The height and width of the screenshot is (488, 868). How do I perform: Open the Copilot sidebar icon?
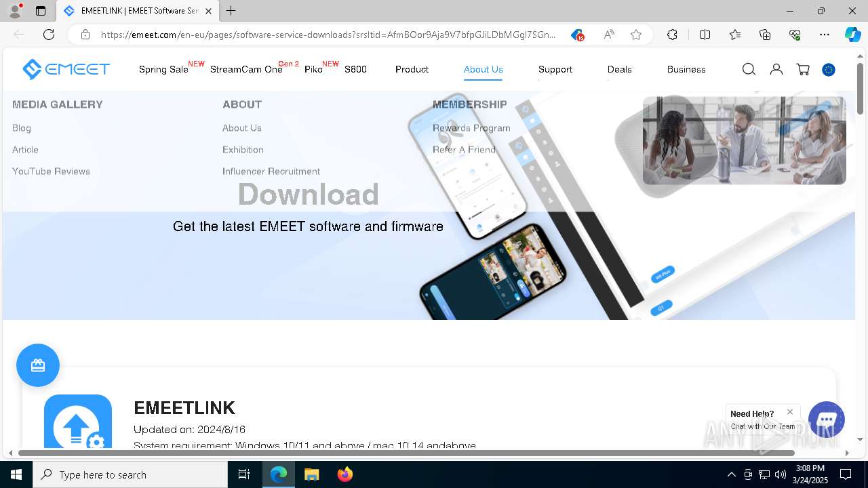[852, 35]
